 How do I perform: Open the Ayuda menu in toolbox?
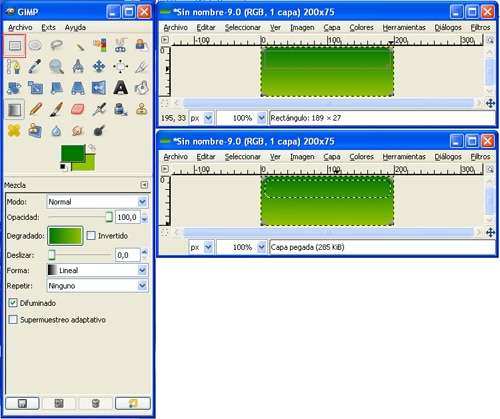[75, 28]
